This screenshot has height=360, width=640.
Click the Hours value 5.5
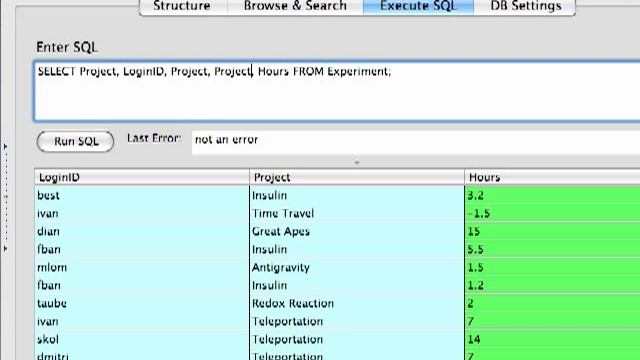pyautogui.click(x=552, y=249)
